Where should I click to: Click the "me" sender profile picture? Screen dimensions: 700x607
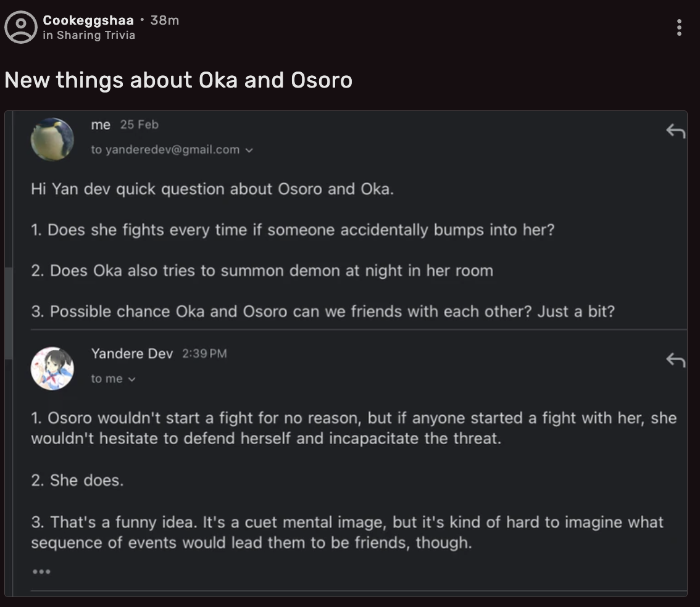pos(52,139)
